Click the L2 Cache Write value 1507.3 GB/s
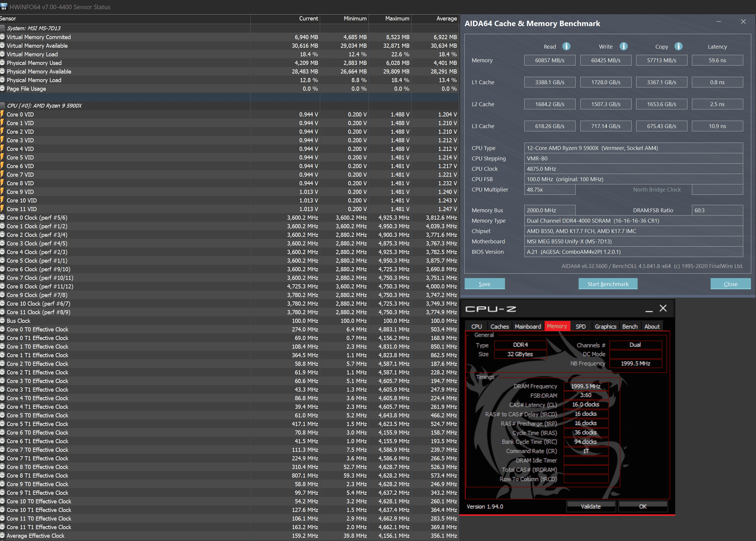The height and width of the screenshot is (541, 756). [x=606, y=104]
